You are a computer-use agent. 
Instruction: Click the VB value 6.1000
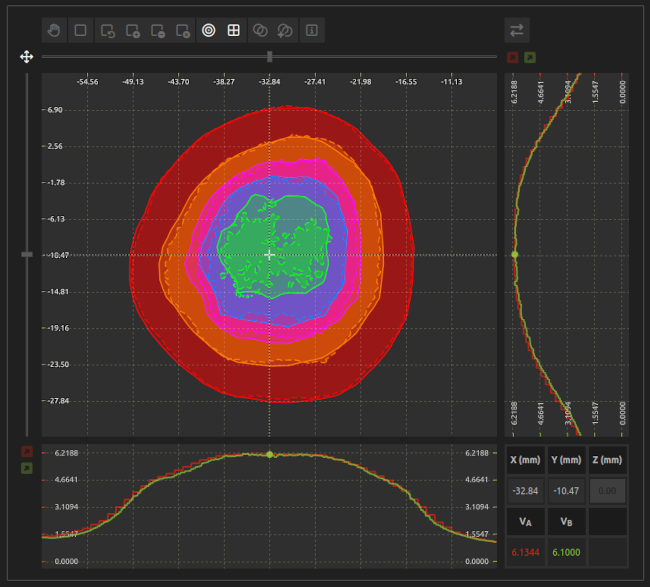(x=566, y=552)
